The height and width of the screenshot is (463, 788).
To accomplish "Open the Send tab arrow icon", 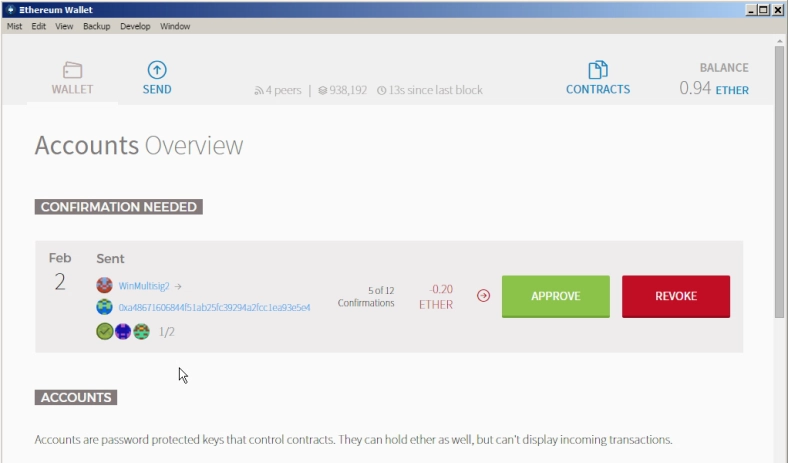I will click(x=157, y=70).
